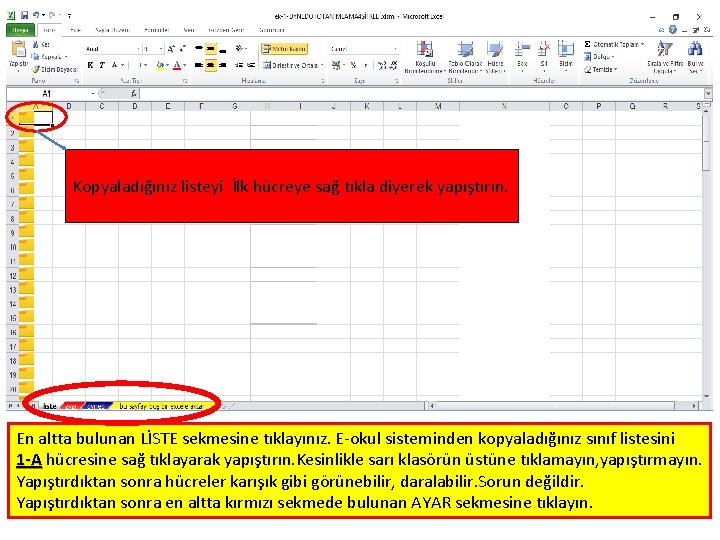Open the text orientation tool
Image resolution: width=720 pixels, height=540 pixels.
240,48
